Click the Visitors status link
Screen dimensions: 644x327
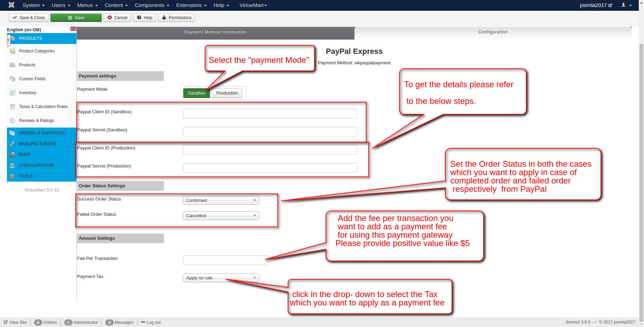tap(45, 322)
